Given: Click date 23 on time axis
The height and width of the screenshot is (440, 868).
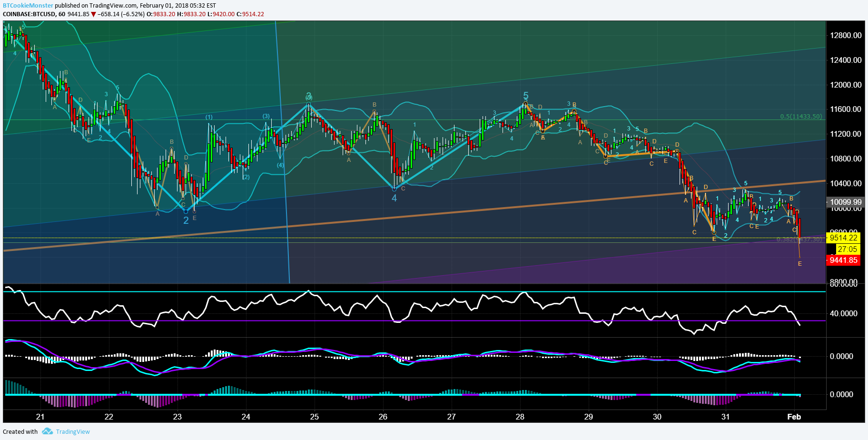Looking at the screenshot, I should pyautogui.click(x=178, y=417).
